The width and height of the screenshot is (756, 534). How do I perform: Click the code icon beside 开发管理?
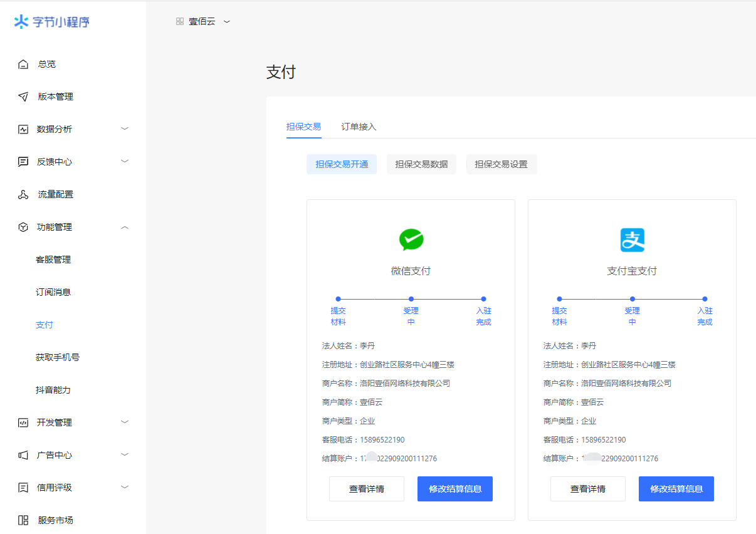(23, 422)
